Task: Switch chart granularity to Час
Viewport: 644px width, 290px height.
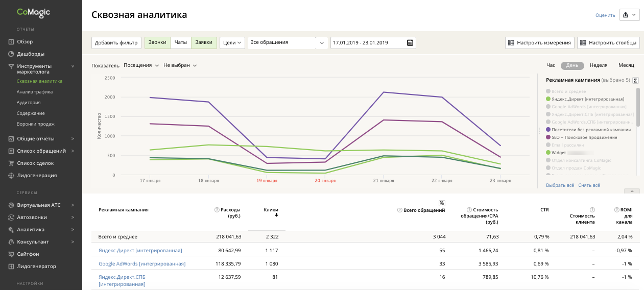Action: pyautogui.click(x=551, y=65)
